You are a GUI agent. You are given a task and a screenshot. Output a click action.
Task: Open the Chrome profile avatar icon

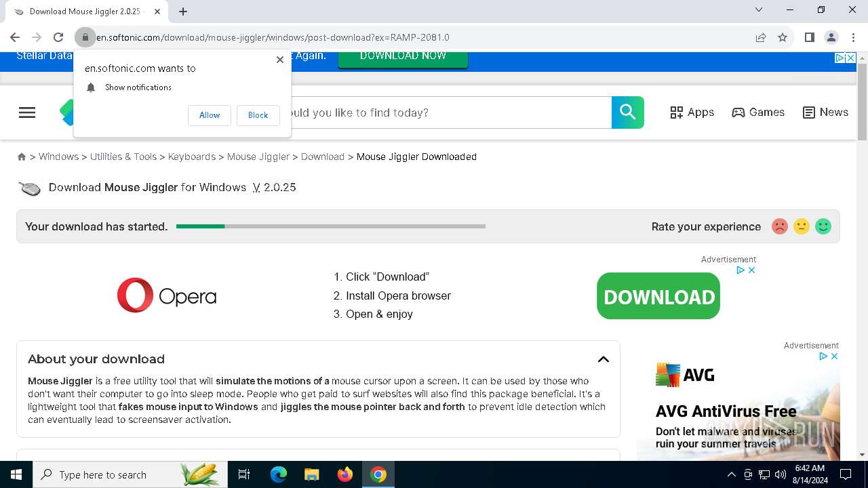[831, 37]
